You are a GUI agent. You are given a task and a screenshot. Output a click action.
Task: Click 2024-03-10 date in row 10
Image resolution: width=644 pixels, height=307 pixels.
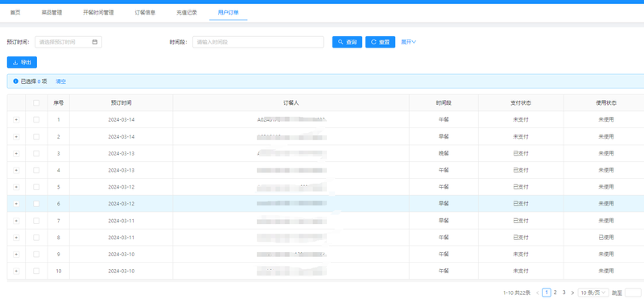point(122,272)
